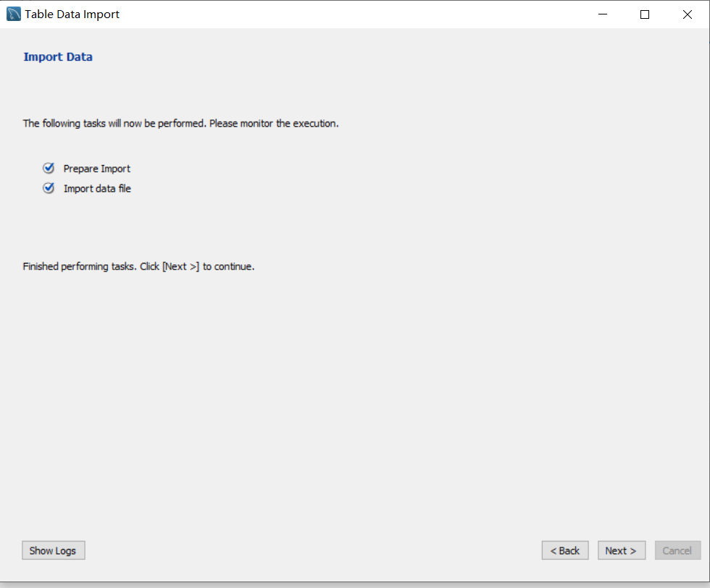Screen dimensions: 710x588
Task: Click empty space between Show Logs and Back
Action: point(312,550)
